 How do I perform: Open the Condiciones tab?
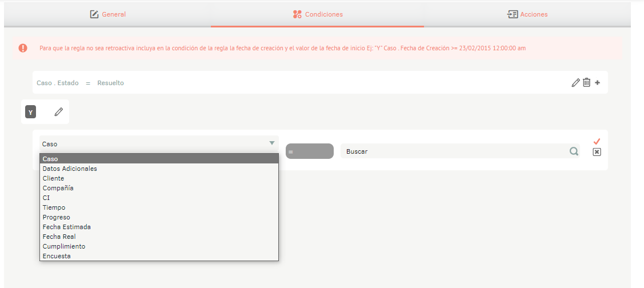(x=318, y=14)
